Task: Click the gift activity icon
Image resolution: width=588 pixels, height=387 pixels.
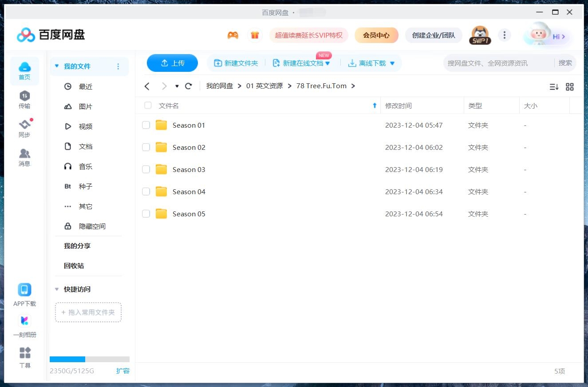Action: (255, 35)
